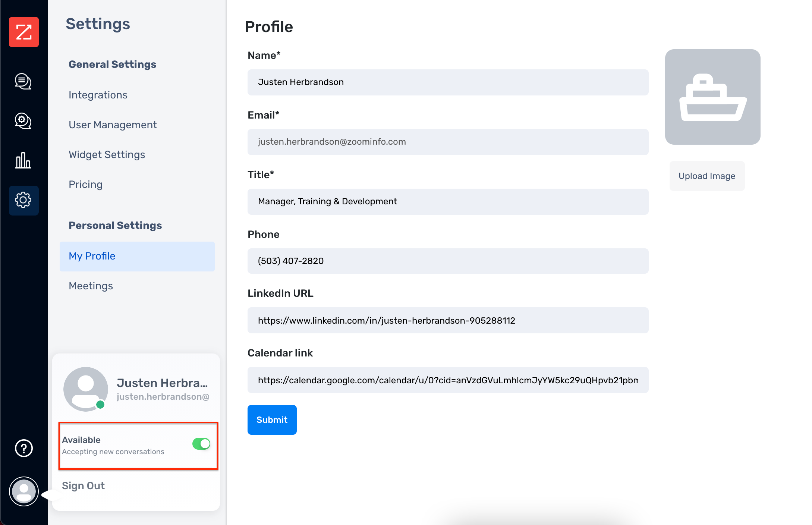Open the analytics bar chart icon
This screenshot has width=812, height=525.
tap(23, 160)
